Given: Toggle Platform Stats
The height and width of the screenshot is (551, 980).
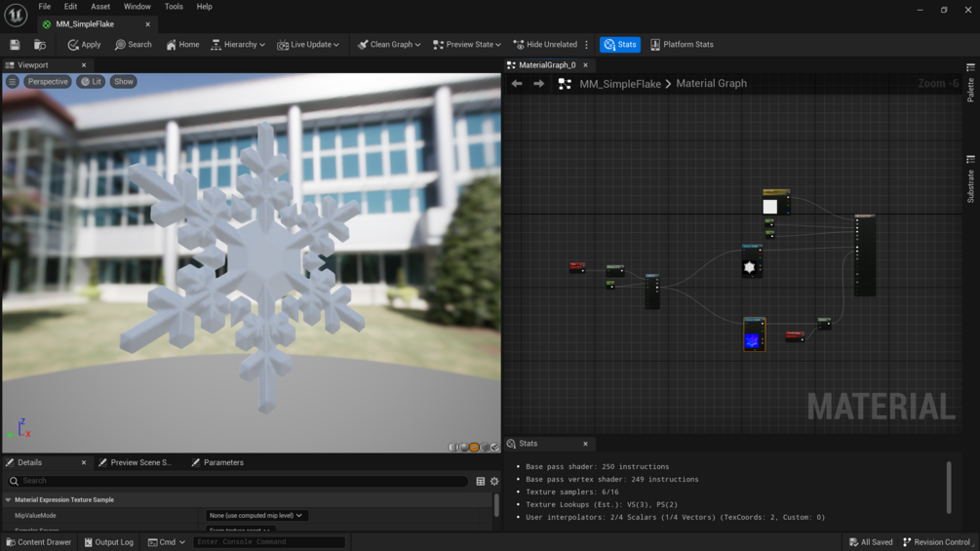Looking at the screenshot, I should click(x=682, y=44).
